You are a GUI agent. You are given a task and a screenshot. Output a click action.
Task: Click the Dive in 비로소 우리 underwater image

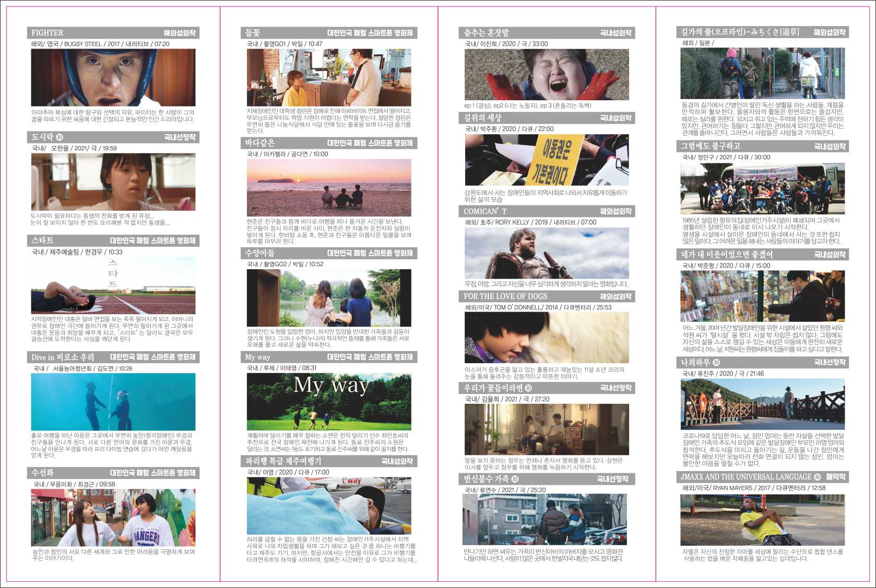113,401
